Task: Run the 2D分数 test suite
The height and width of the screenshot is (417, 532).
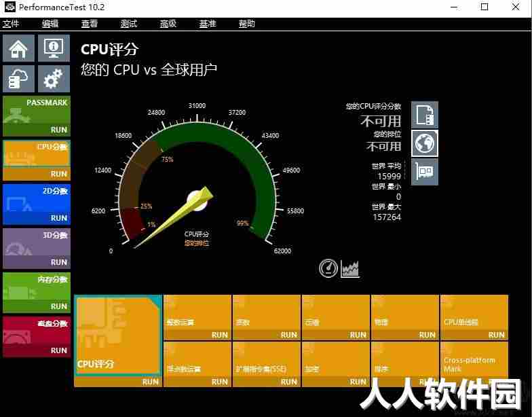Action: click(59, 218)
